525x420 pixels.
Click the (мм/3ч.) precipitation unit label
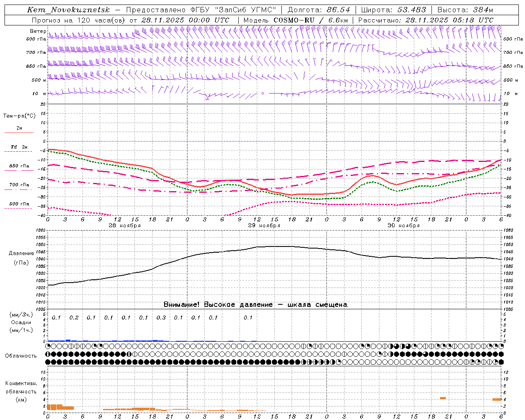coord(21,315)
